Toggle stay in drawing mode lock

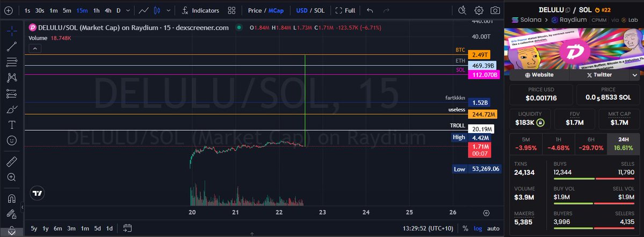click(x=12, y=214)
